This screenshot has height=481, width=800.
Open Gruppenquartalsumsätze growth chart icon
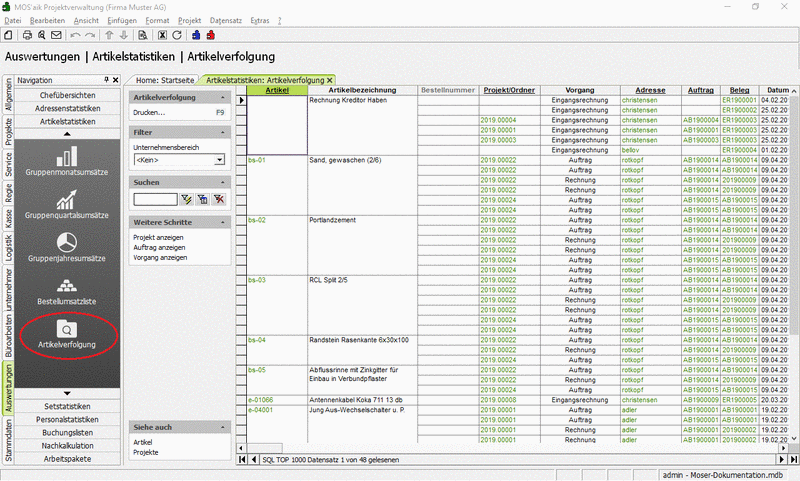67,199
